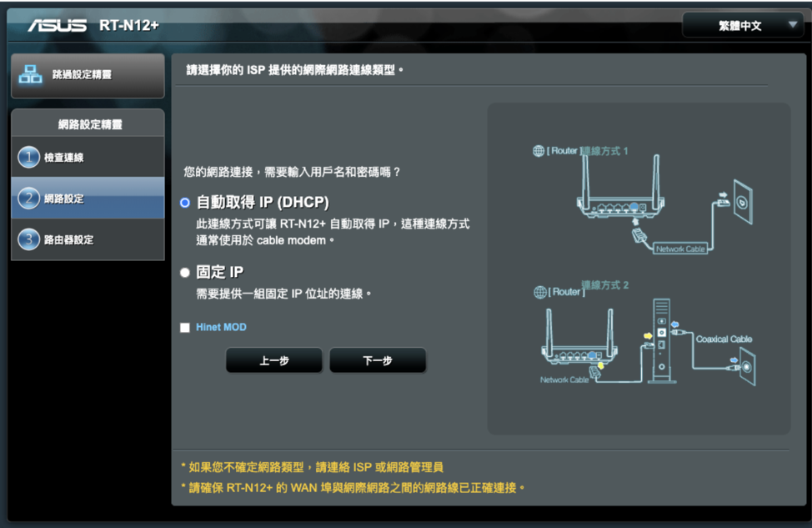Click the ASUS logo
The height and width of the screenshot is (528, 812).
click(57, 25)
